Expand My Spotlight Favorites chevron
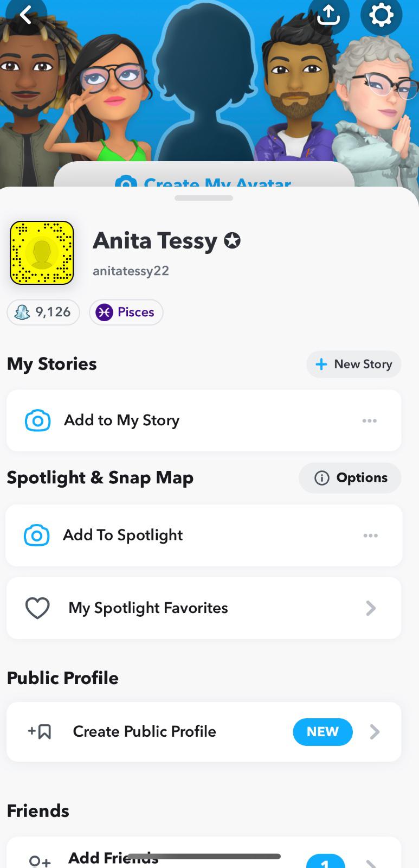Viewport: 419px width, 868px height. [x=371, y=608]
